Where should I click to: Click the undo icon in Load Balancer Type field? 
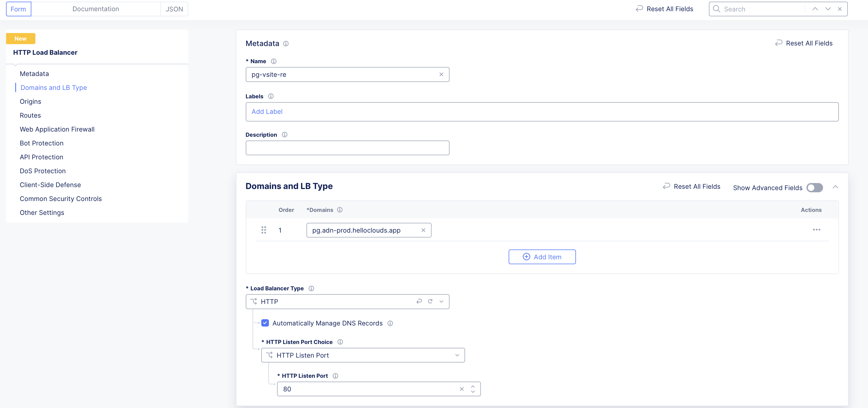pos(419,302)
